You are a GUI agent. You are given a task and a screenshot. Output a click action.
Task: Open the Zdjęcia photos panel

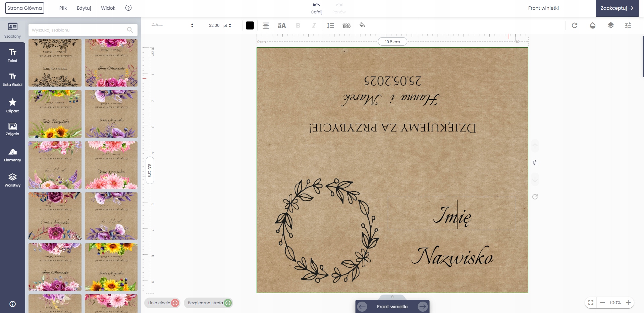pyautogui.click(x=12, y=129)
